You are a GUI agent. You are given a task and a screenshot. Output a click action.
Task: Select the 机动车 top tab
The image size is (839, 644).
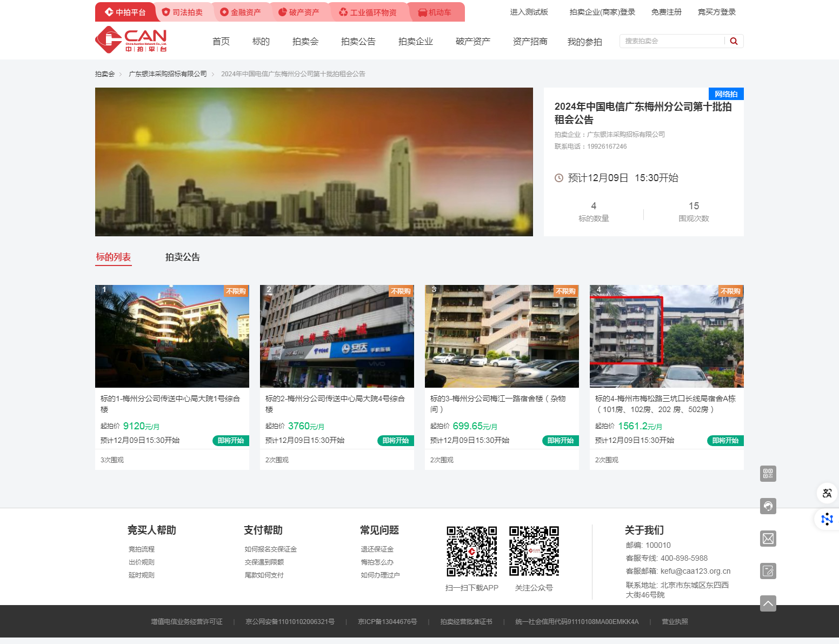tap(435, 12)
